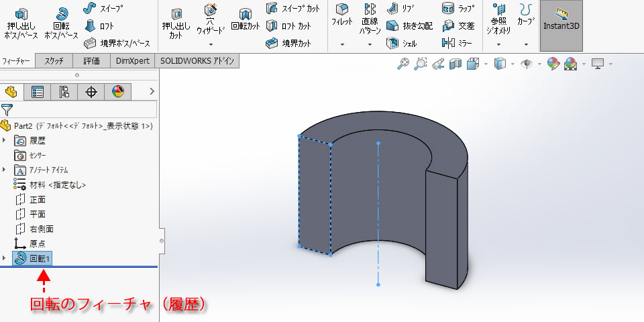This screenshot has height=322, width=644.
Task: Click Zoom to Area magnifier icon
Action: pos(421,64)
